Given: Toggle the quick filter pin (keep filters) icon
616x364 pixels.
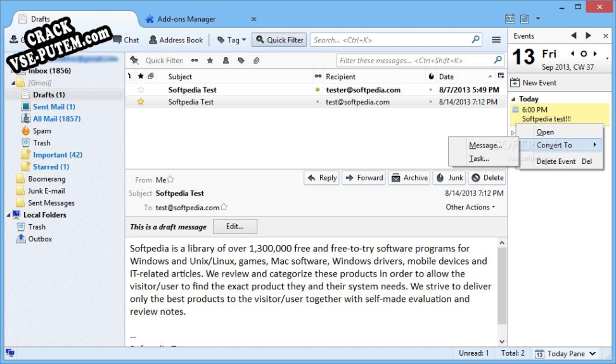Looking at the screenshot, I should point(134,60).
